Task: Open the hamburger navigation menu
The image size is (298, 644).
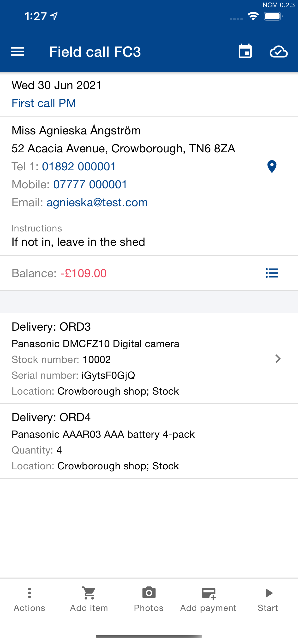Action: pos(17,52)
